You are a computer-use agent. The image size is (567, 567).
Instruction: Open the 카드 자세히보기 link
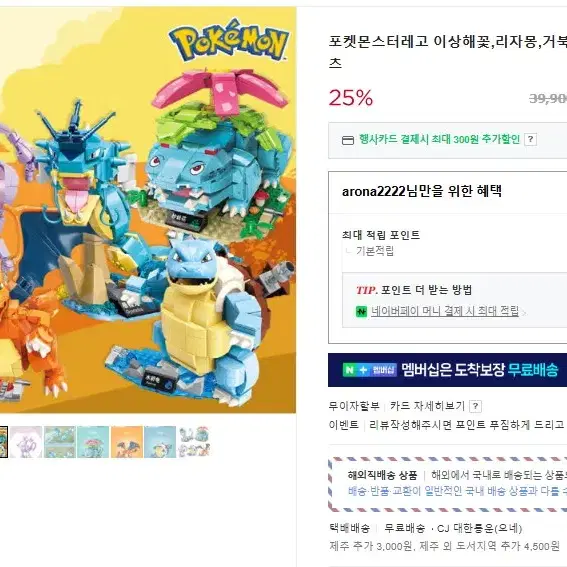[427, 406]
